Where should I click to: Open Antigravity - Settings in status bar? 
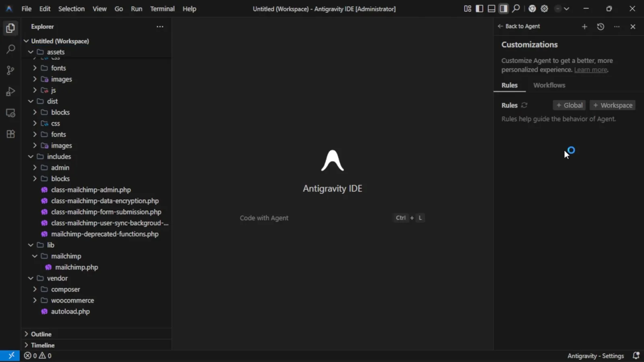596,356
